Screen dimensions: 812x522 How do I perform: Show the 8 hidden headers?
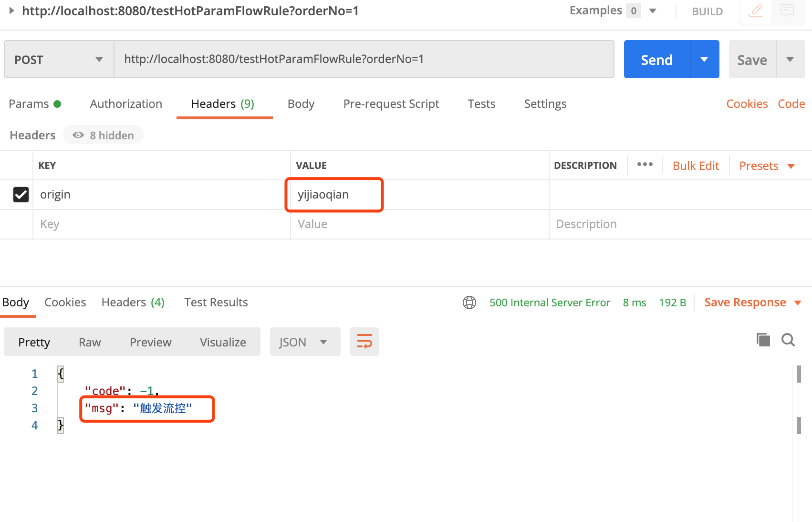tap(104, 136)
